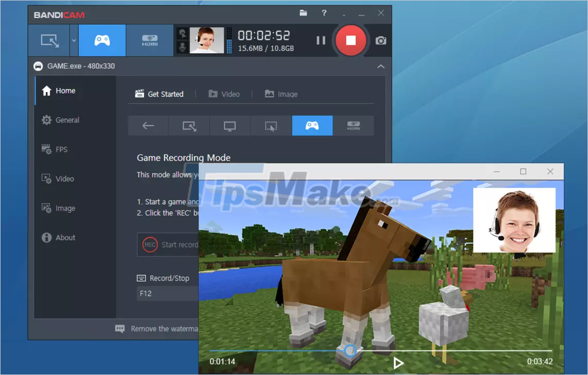Click the back arrow in Get Started
Viewport: 588px width, 375px height.
pyautogui.click(x=148, y=126)
